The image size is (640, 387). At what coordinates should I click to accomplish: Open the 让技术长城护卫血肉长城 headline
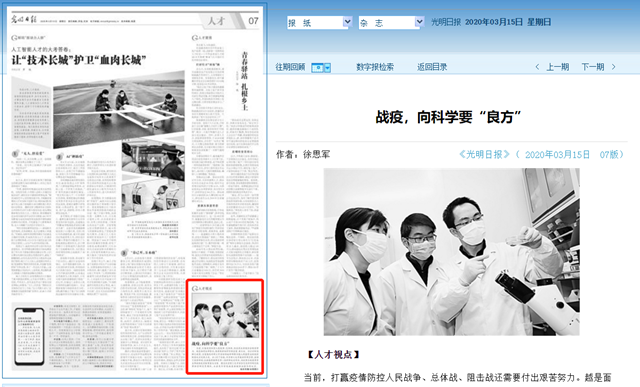click(x=78, y=60)
